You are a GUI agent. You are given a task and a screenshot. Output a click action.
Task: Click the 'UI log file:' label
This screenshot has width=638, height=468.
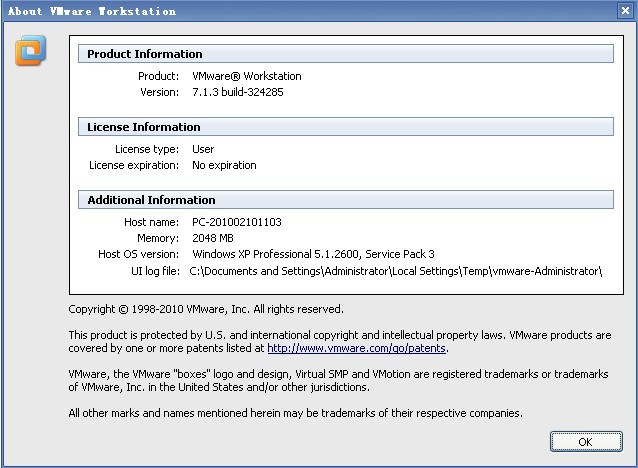154,271
